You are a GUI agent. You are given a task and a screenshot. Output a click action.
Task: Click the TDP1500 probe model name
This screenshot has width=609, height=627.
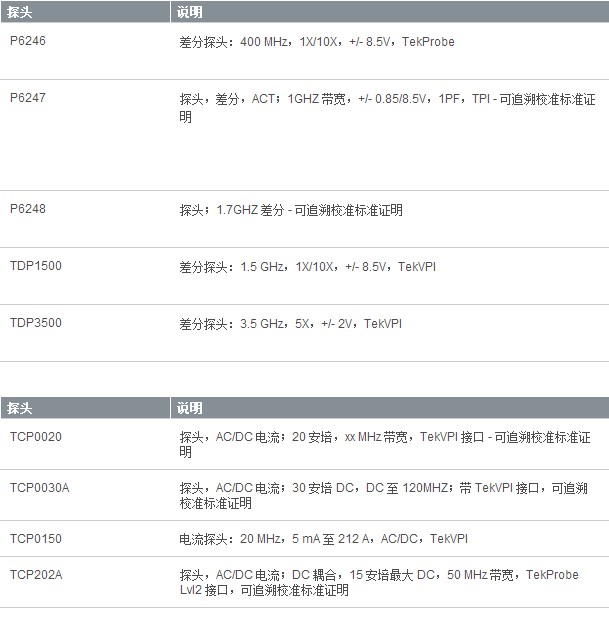click(36, 266)
